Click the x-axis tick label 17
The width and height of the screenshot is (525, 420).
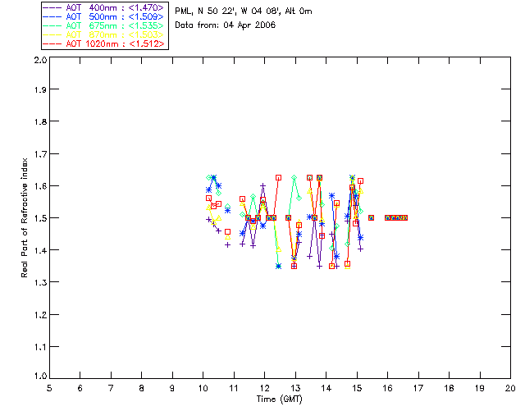(x=418, y=388)
